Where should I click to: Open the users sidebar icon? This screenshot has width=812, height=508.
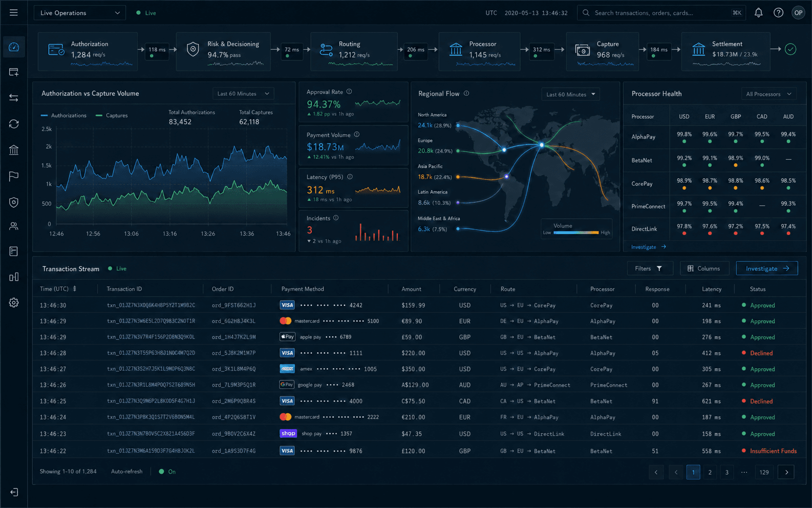pos(14,226)
